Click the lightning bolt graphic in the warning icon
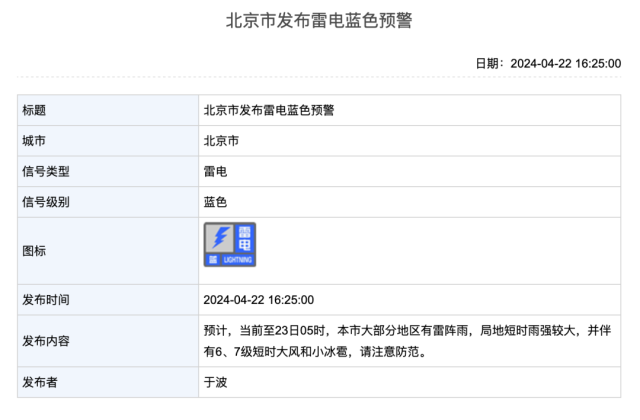Screen dimensions: 640x420 tap(220, 239)
